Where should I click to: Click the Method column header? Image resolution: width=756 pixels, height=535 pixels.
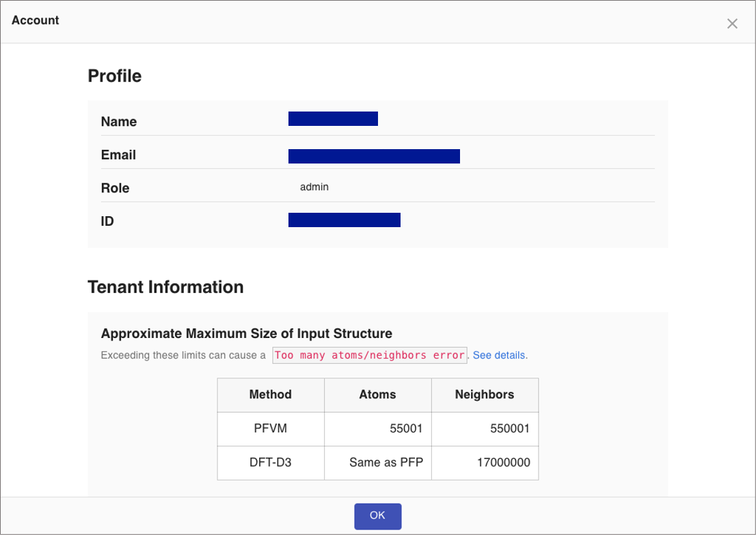[271, 394]
